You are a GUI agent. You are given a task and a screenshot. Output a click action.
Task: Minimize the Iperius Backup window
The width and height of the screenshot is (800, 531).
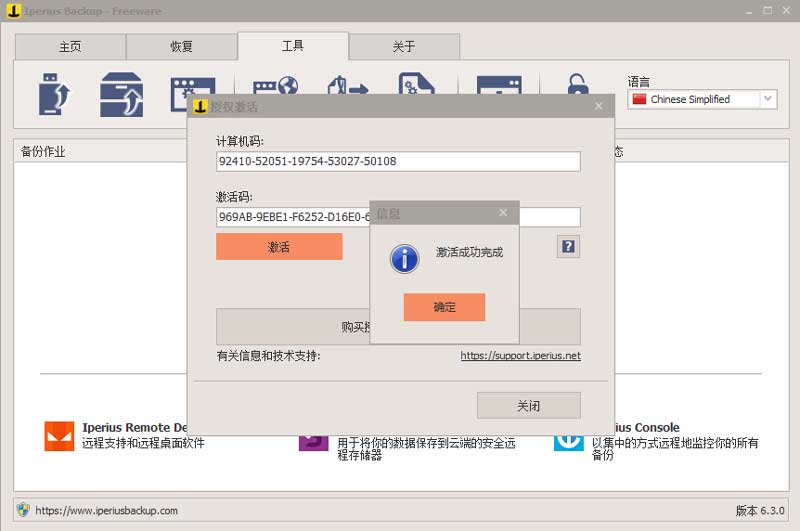748,11
